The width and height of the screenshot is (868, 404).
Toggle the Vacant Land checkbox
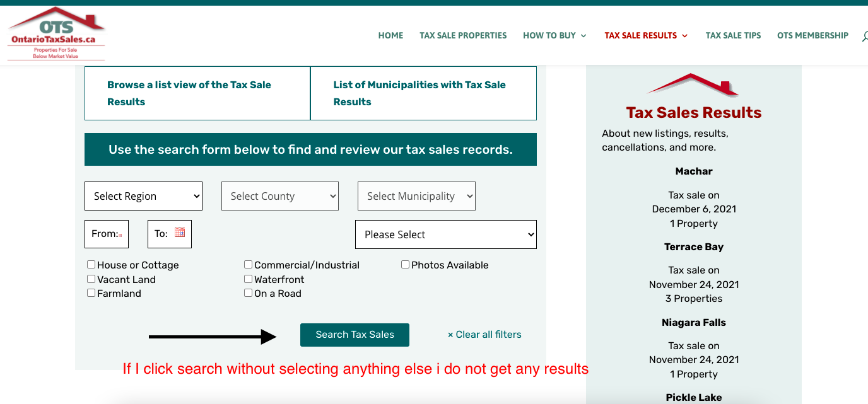point(91,279)
